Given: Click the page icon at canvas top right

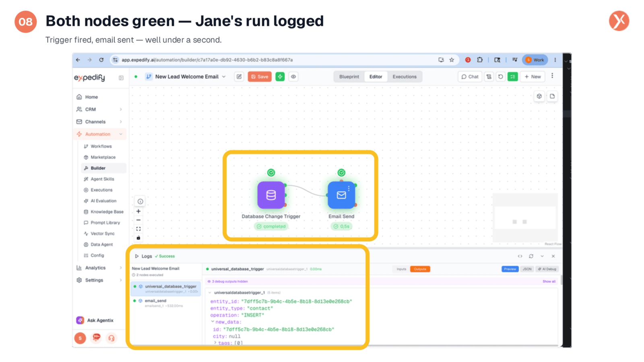Looking at the screenshot, I should point(552,96).
